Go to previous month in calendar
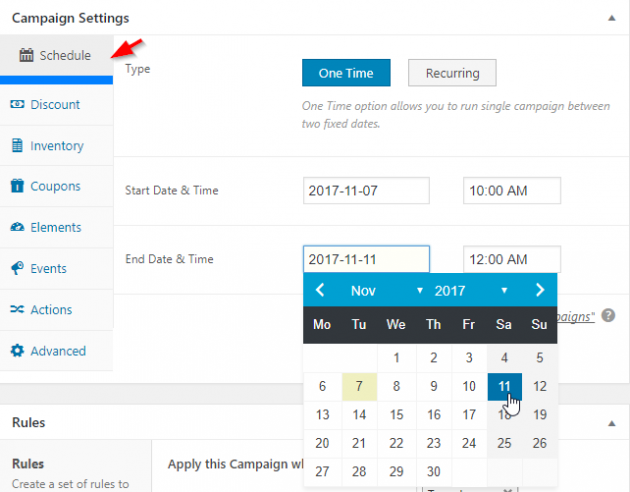 click(320, 290)
